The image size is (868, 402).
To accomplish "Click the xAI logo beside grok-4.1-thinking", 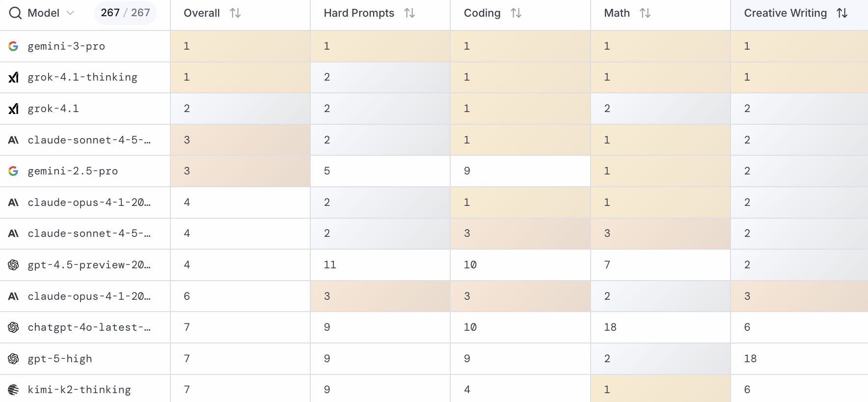I will [x=13, y=77].
